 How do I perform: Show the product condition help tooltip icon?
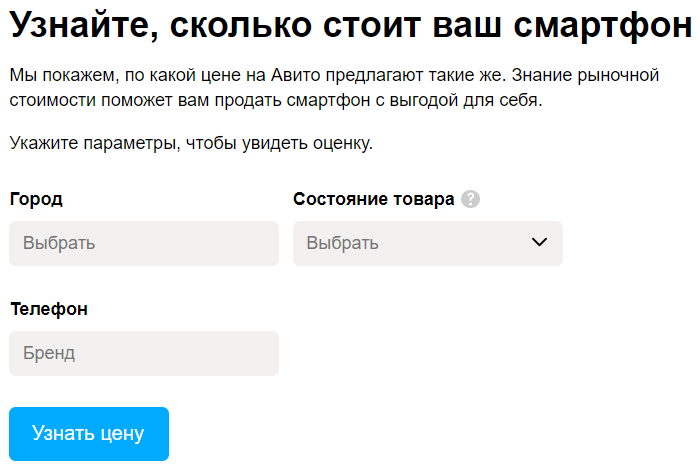(x=470, y=199)
